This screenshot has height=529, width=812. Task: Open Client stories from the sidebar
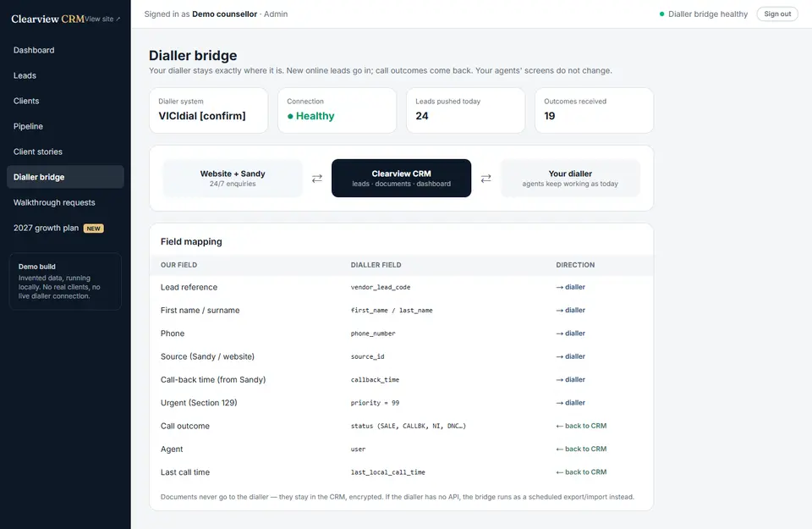(x=65, y=152)
